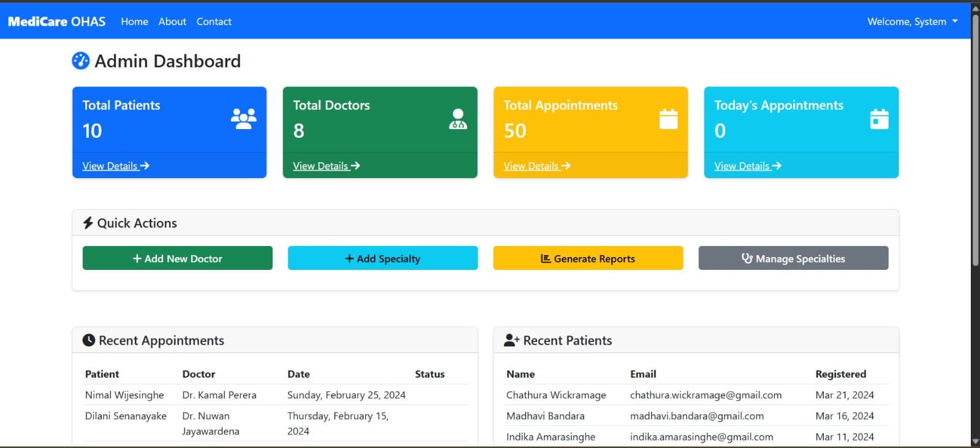
Task: Click email chathura.wickramage@gmail.com
Action: point(706,395)
